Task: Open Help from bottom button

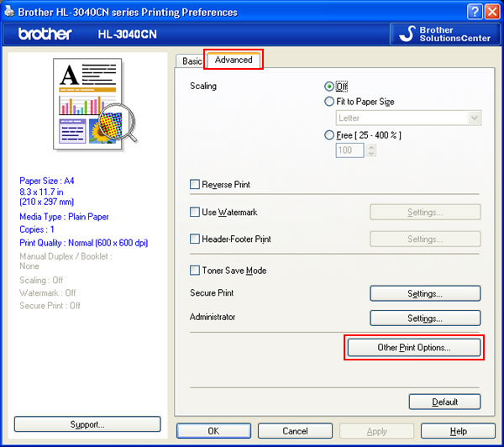Action: click(459, 431)
